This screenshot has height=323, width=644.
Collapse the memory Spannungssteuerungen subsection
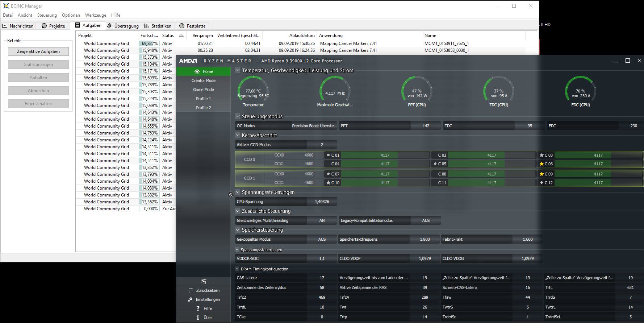(x=237, y=250)
